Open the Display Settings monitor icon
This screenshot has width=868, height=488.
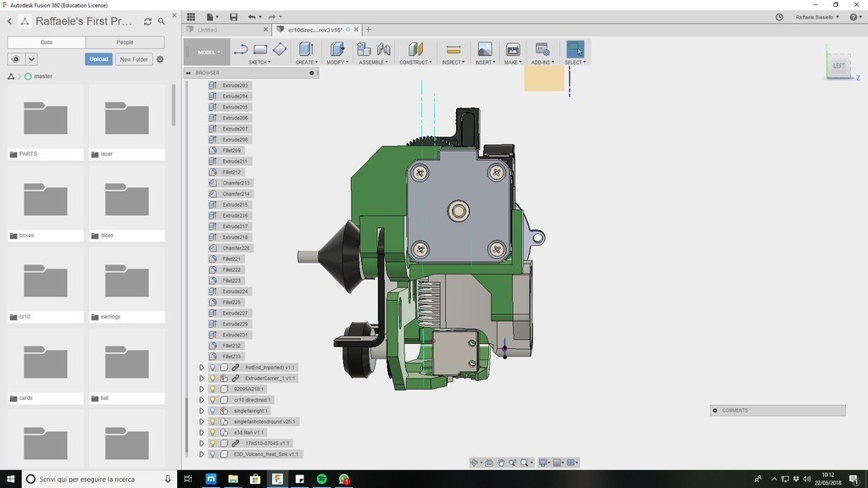543,463
